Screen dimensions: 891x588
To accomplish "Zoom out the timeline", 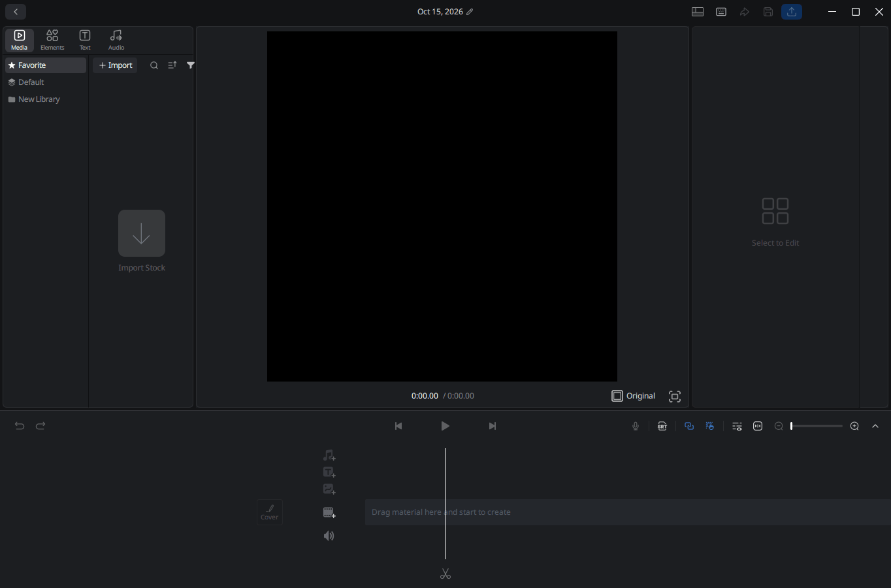I will (x=779, y=426).
